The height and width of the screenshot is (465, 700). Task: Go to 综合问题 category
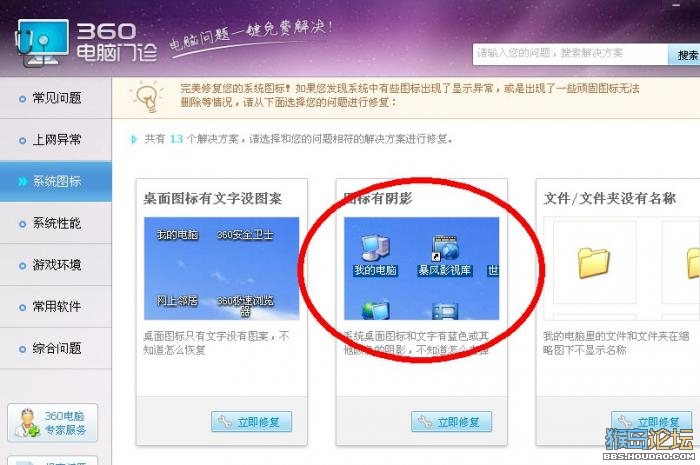tap(55, 348)
